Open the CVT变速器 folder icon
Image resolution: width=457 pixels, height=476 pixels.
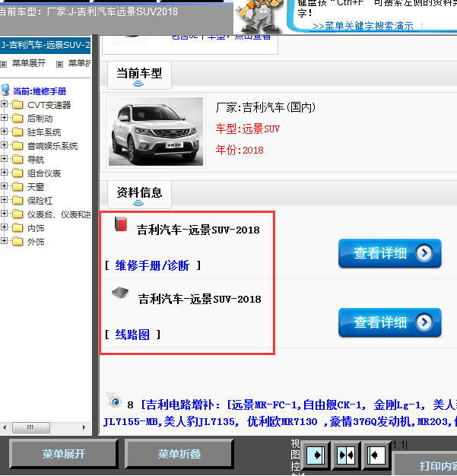[x=17, y=105]
